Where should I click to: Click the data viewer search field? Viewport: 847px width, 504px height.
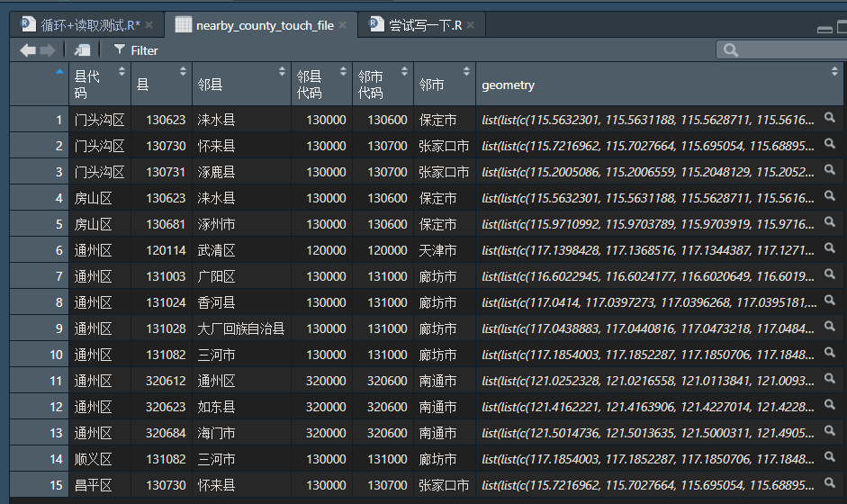click(x=783, y=50)
